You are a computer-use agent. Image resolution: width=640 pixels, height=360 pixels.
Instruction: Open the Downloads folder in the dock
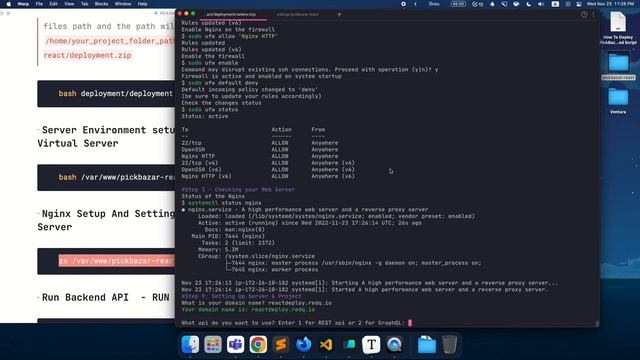427,344
